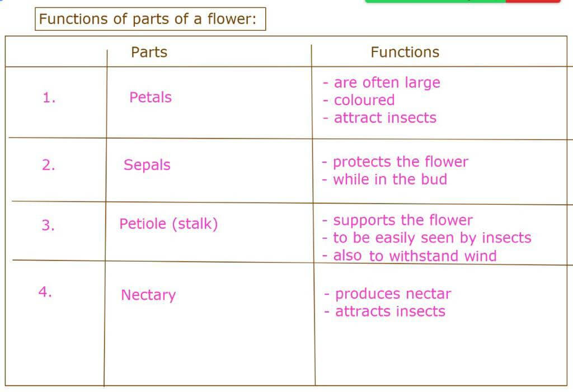Click the "Sepals" part name

pyautogui.click(x=147, y=166)
